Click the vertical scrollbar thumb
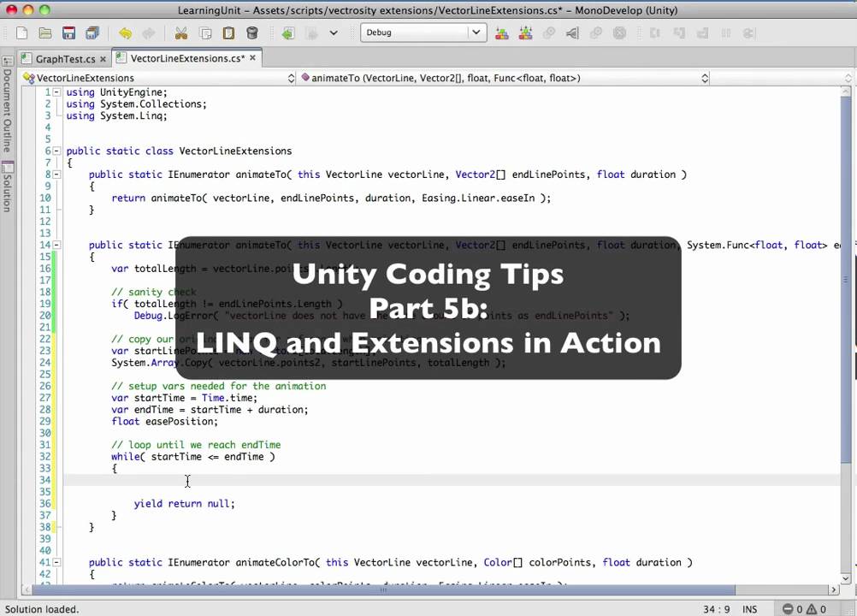Screen dimensions: 857x616 846,279
